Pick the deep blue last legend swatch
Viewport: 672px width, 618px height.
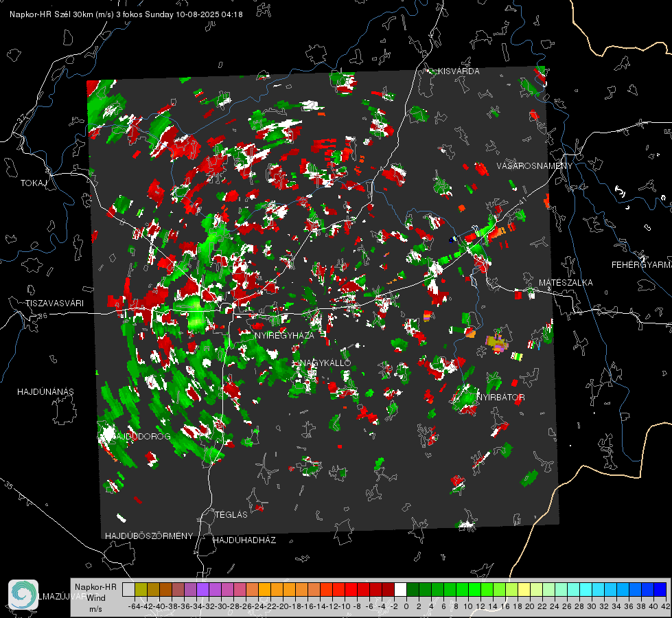coord(660,590)
